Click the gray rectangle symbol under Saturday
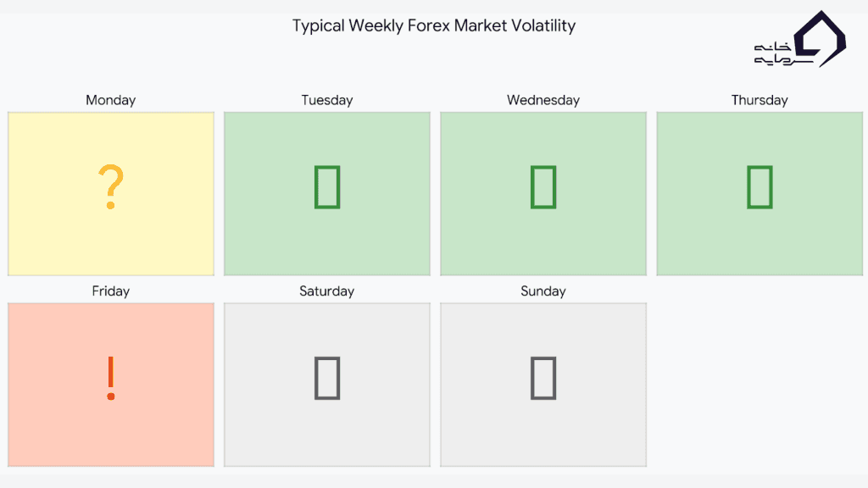The height and width of the screenshot is (488, 868). point(327,378)
